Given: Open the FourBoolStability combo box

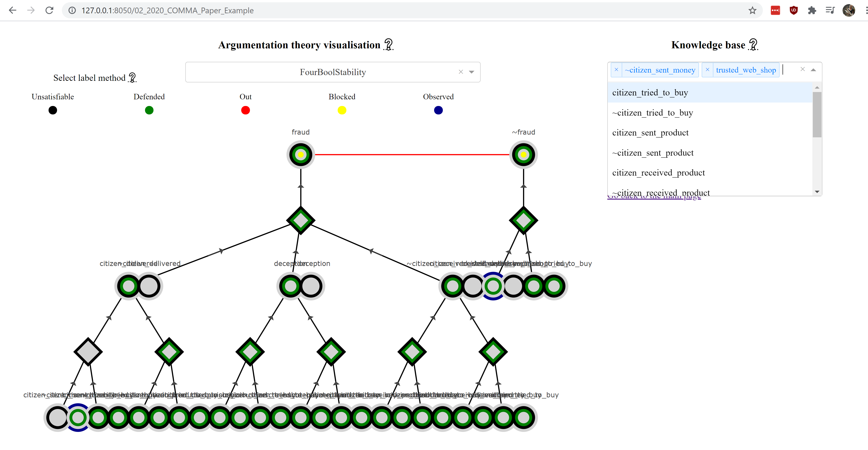Looking at the screenshot, I should 333,72.
